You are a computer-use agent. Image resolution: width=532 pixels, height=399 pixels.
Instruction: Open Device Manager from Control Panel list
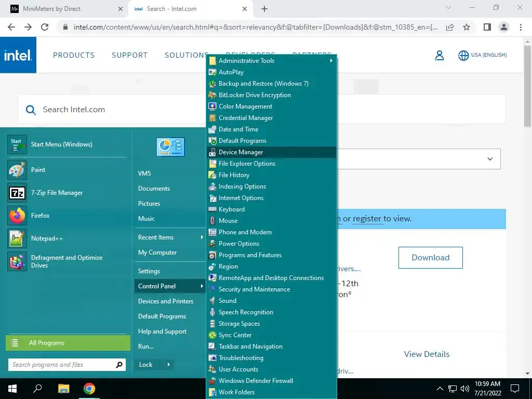(x=271, y=152)
